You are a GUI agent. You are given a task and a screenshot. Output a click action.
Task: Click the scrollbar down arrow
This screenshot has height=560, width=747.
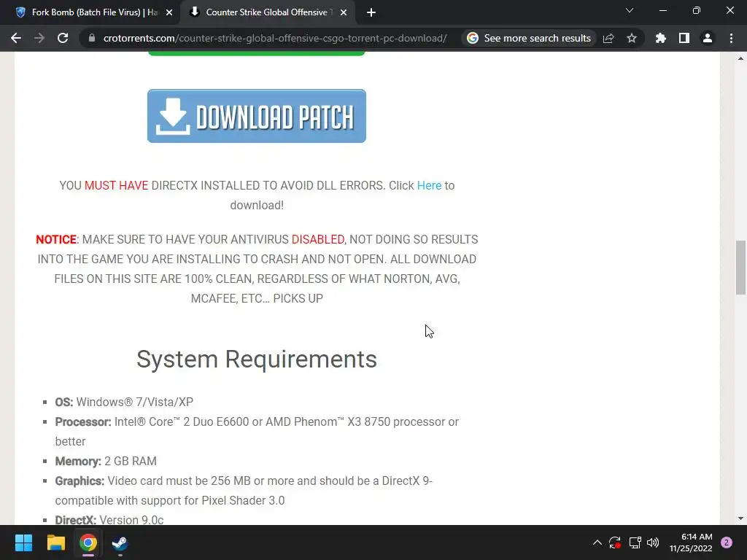click(x=740, y=518)
